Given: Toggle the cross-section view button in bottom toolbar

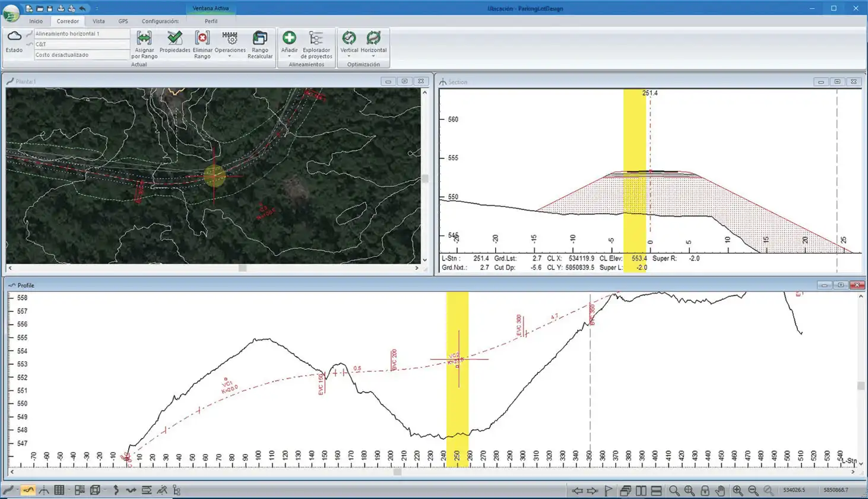Looking at the screenshot, I should (44, 490).
